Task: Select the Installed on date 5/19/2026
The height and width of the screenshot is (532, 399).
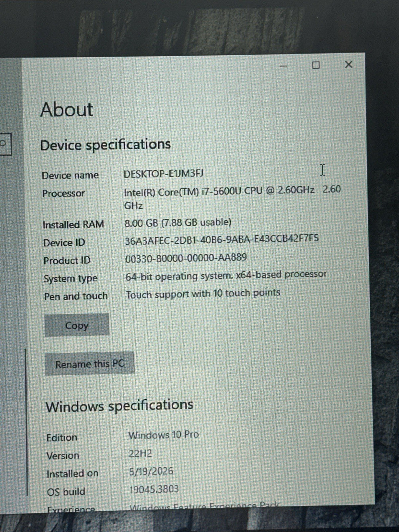Action: point(151,471)
